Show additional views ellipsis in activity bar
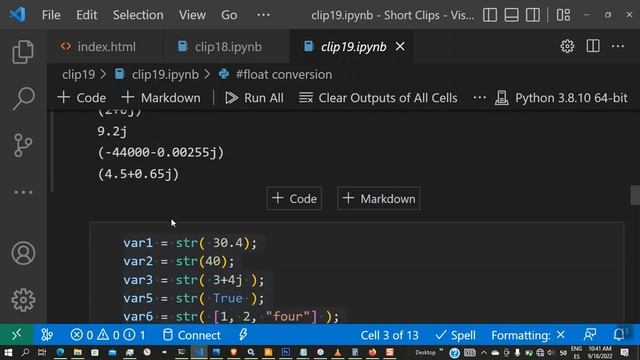Image resolution: width=640 pixels, height=360 pixels. tap(23, 192)
